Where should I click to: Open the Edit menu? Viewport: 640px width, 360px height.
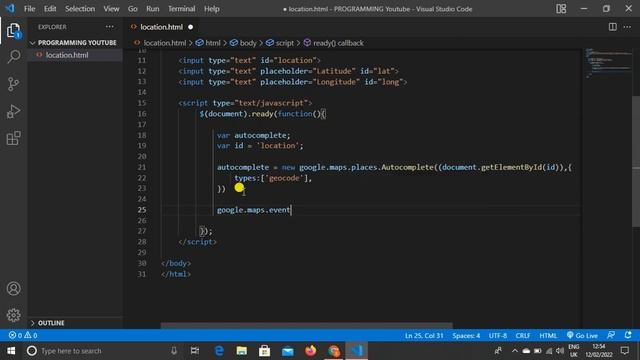tap(50, 9)
